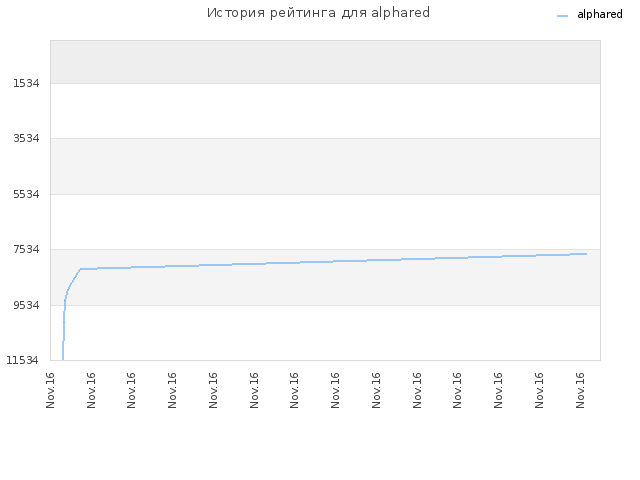Screen dimensions: 640x480
Task: Click the white band between 3534 and 1534
Action: coord(325,111)
